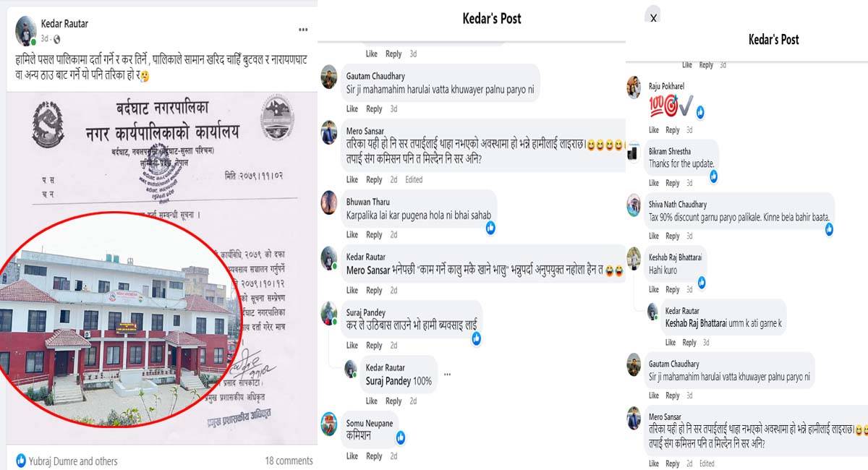View reactions by Yubraj Dumre and others
Screen dimensions: 868x470
66,461
